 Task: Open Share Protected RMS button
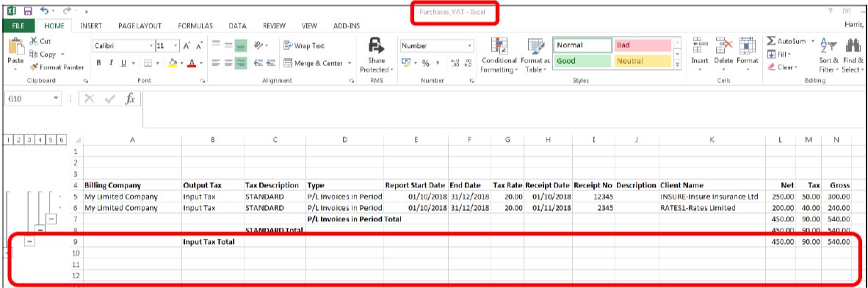[377, 55]
